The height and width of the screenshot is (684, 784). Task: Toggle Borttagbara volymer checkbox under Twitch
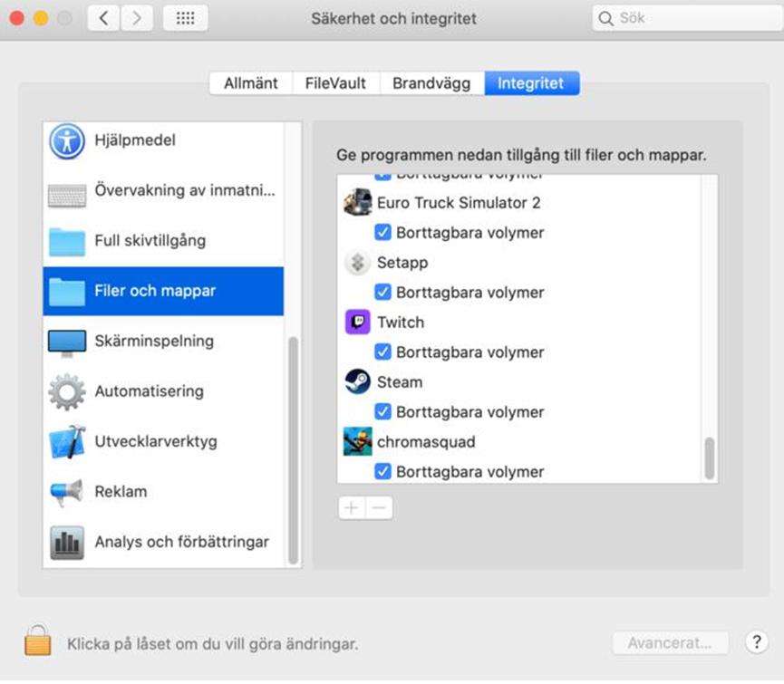(x=382, y=352)
